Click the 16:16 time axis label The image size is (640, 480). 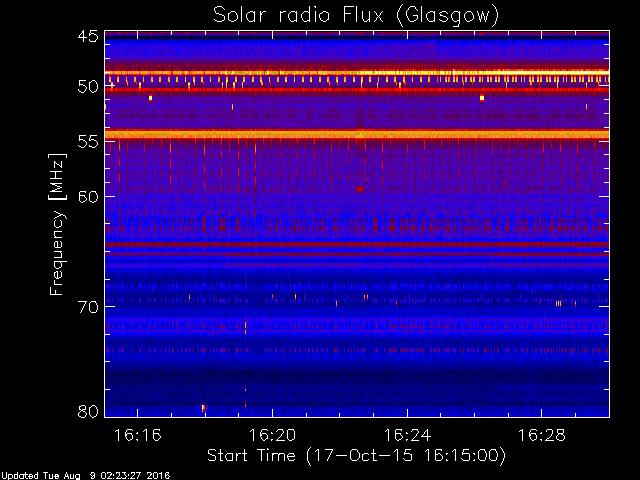tap(138, 435)
